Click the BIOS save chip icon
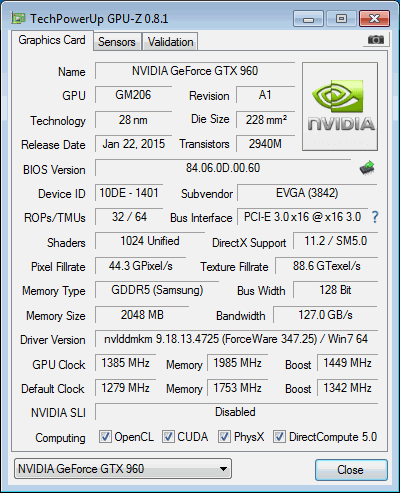Image resolution: width=400 pixels, height=493 pixels. pos(367,168)
